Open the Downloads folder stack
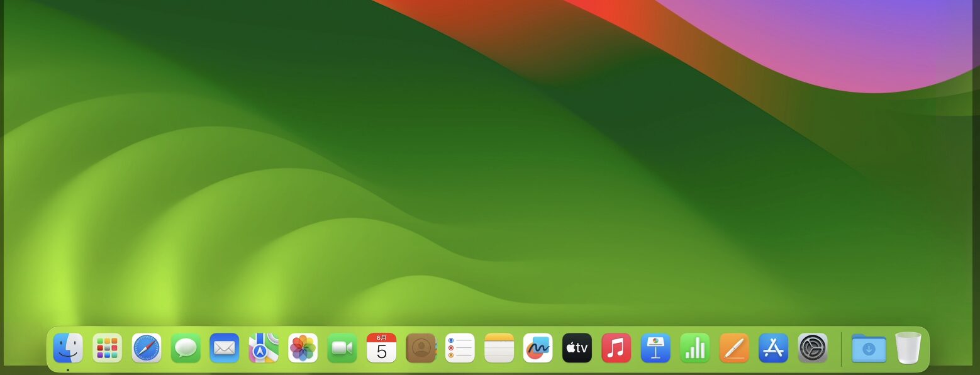 (869, 348)
